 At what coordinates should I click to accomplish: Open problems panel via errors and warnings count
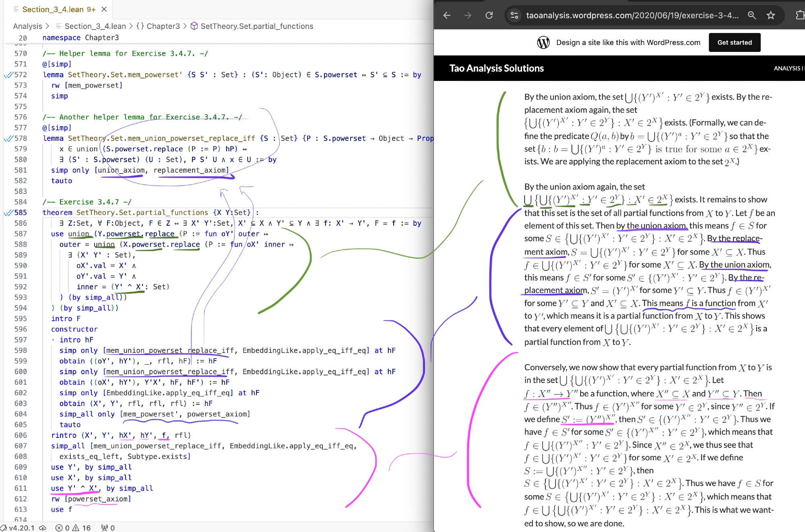point(73,528)
